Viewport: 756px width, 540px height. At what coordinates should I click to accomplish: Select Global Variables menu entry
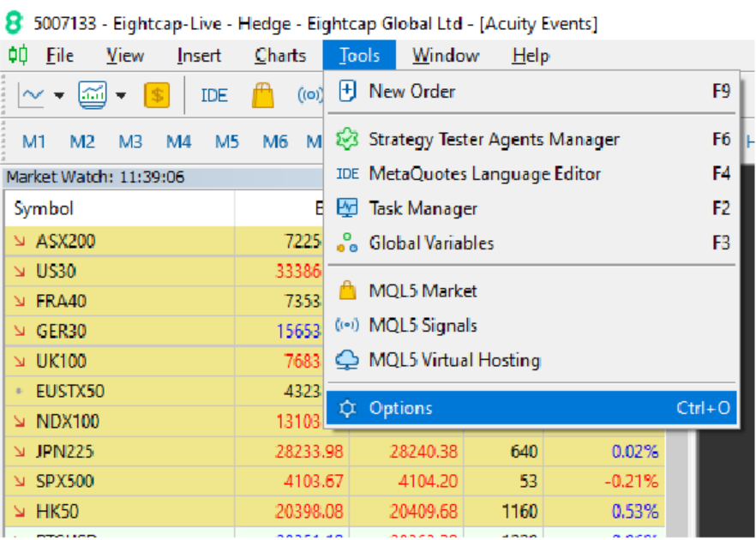pyautogui.click(x=531, y=243)
